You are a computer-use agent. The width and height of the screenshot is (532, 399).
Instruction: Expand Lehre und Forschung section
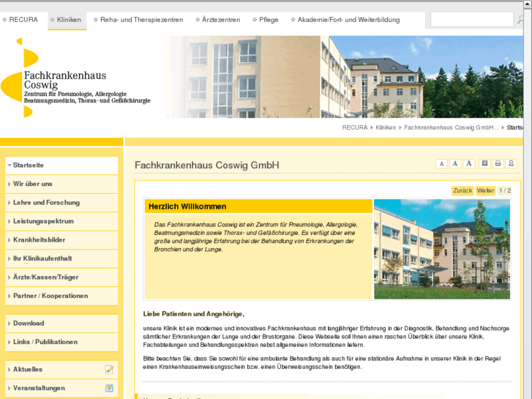pos(61,203)
